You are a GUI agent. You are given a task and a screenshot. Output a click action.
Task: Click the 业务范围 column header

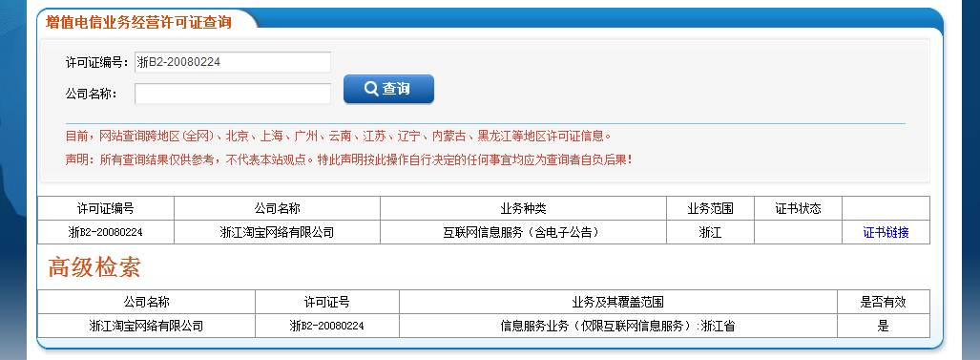pos(711,208)
